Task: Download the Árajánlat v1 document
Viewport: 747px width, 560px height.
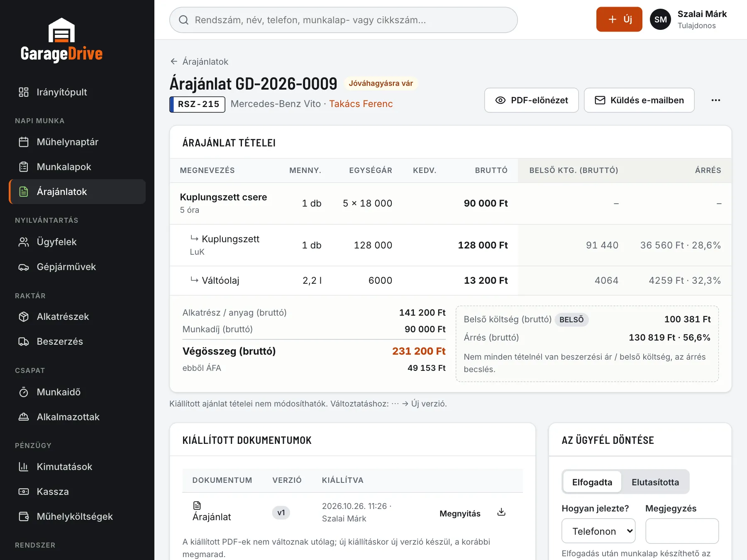Action: [x=501, y=512]
